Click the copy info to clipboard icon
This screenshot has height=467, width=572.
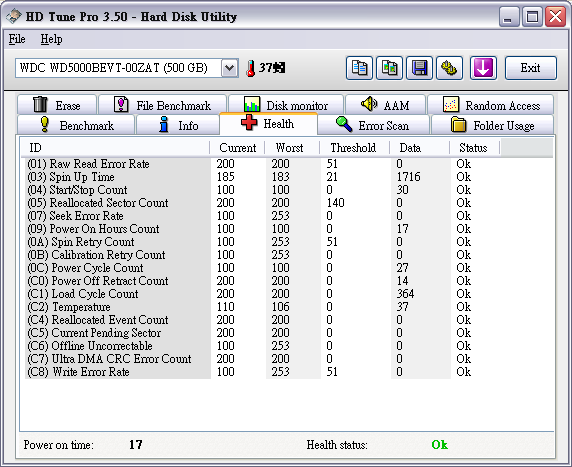(x=359, y=68)
